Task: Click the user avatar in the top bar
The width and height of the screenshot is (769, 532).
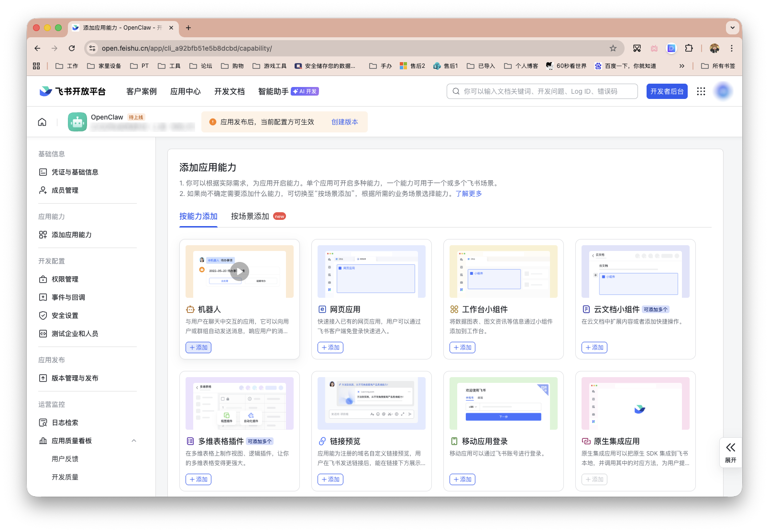Action: (723, 91)
